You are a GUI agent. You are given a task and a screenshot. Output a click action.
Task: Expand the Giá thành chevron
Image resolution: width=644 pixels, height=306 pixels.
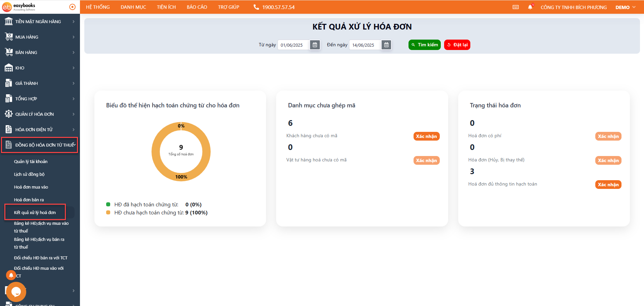[74, 83]
